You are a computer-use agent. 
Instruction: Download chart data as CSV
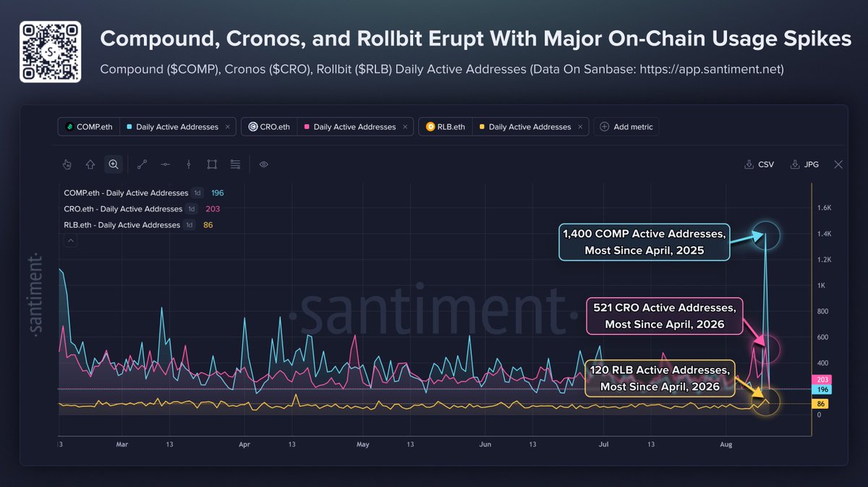pyautogui.click(x=759, y=164)
